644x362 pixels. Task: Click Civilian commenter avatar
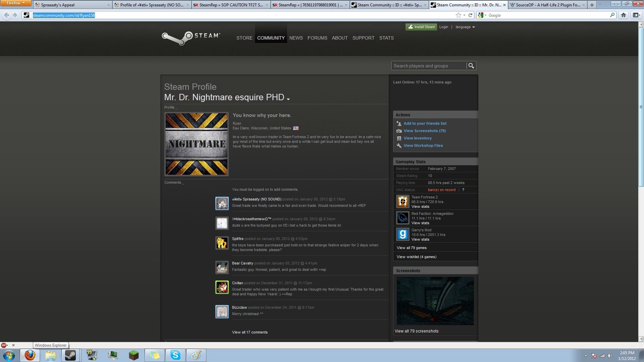[x=222, y=287]
